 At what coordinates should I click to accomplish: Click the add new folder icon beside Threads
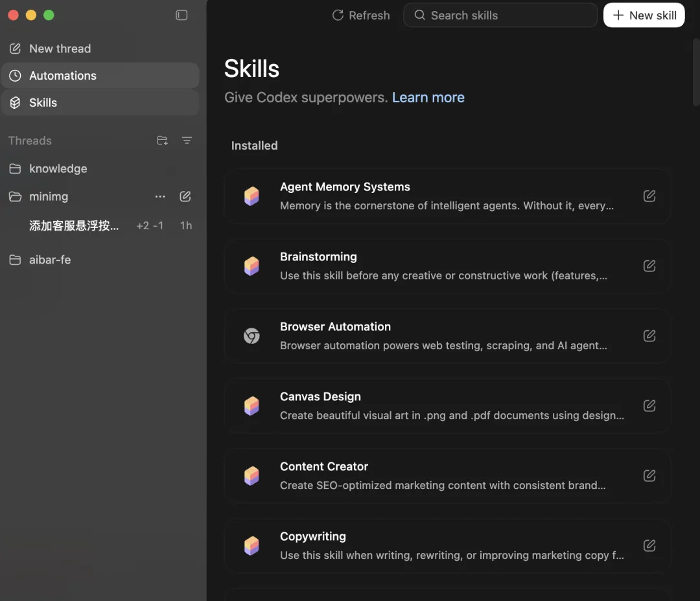click(162, 141)
